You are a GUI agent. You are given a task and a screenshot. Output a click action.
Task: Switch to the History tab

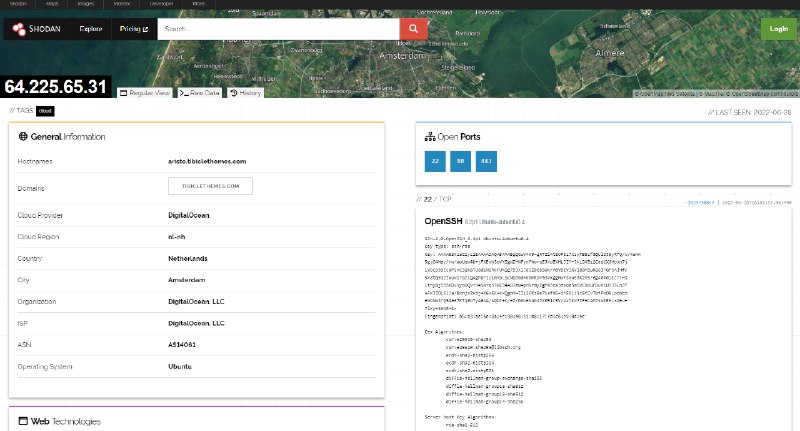pyautogui.click(x=245, y=93)
